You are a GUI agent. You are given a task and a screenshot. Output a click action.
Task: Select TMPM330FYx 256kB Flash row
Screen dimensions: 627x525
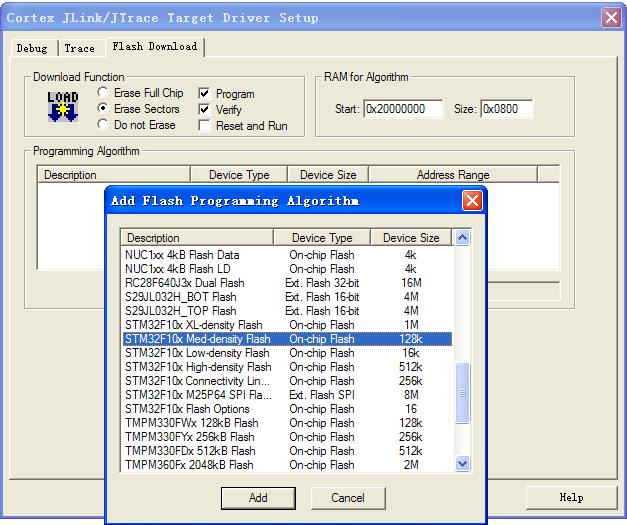[x=288, y=437]
